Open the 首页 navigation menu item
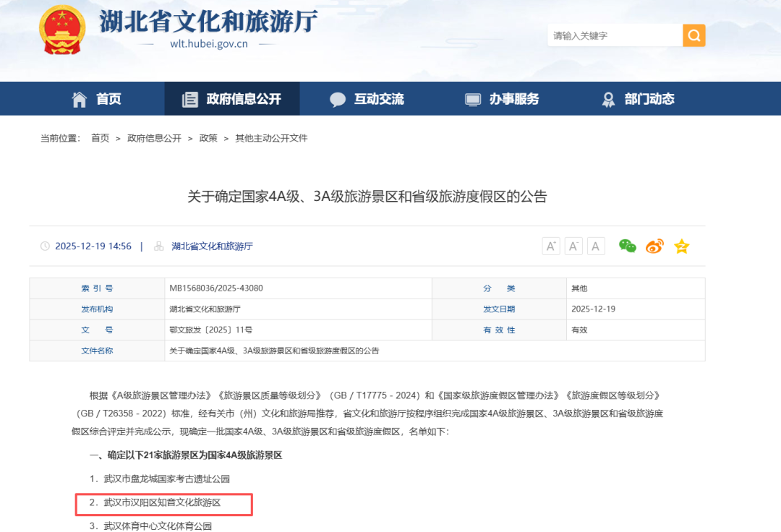 tap(108, 98)
